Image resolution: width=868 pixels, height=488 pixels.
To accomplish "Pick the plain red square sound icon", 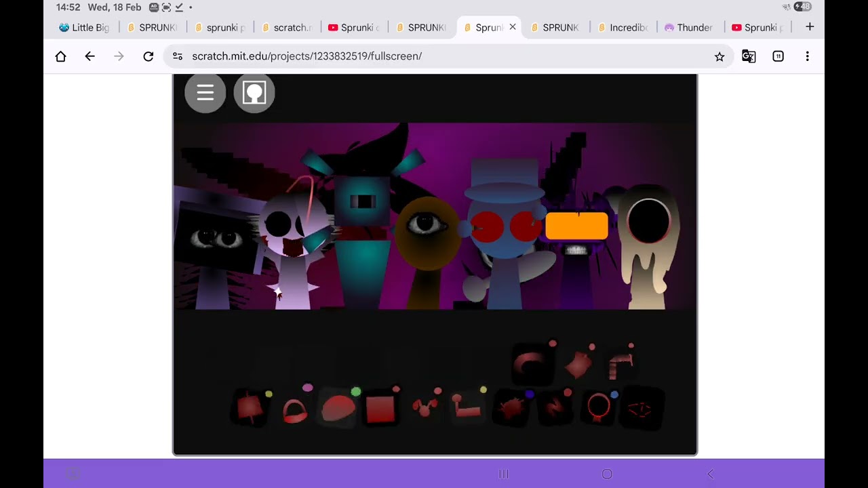I will (380, 408).
